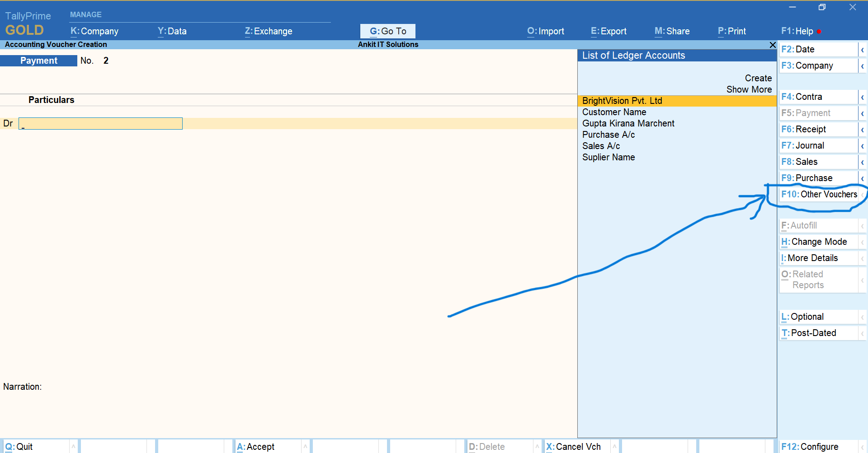Switch to F4: Contra voucher
This screenshot has width=868, height=453.
pos(818,97)
